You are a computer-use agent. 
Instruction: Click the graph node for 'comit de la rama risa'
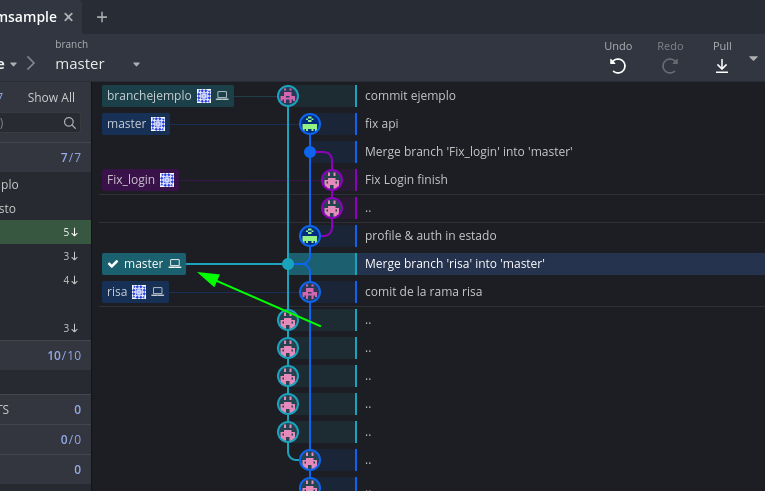pyautogui.click(x=310, y=292)
